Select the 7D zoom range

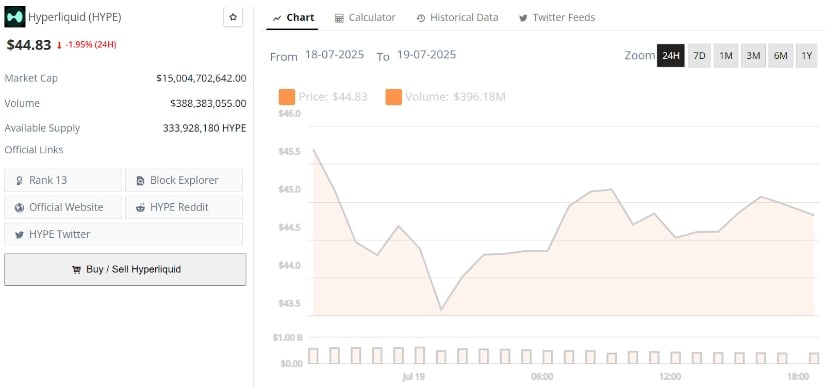click(x=699, y=56)
